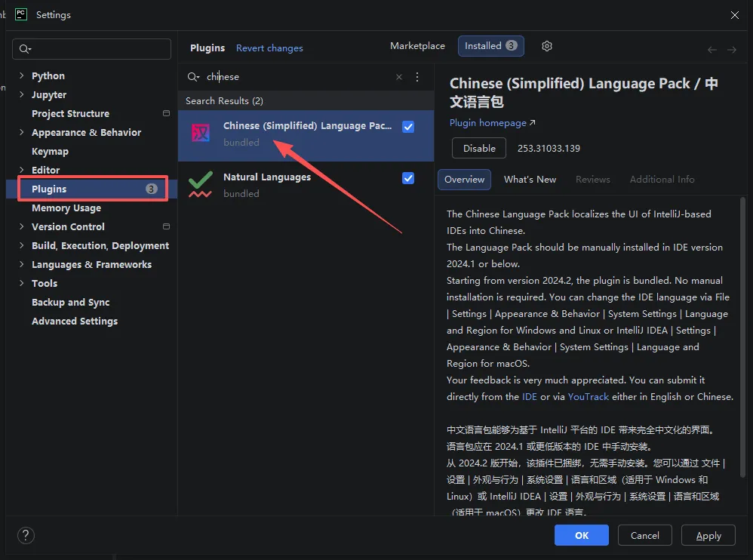Click the Disable plugin button
The image size is (753, 560).
coord(479,148)
